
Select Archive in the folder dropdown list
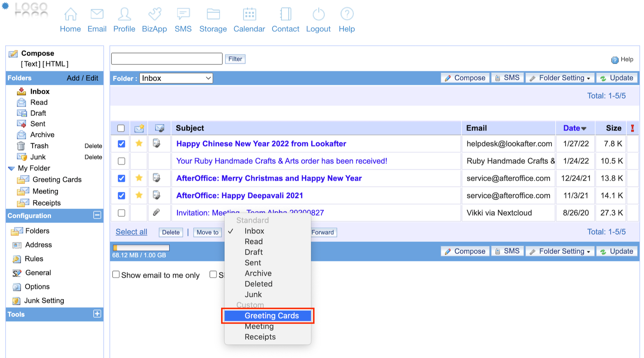point(258,274)
